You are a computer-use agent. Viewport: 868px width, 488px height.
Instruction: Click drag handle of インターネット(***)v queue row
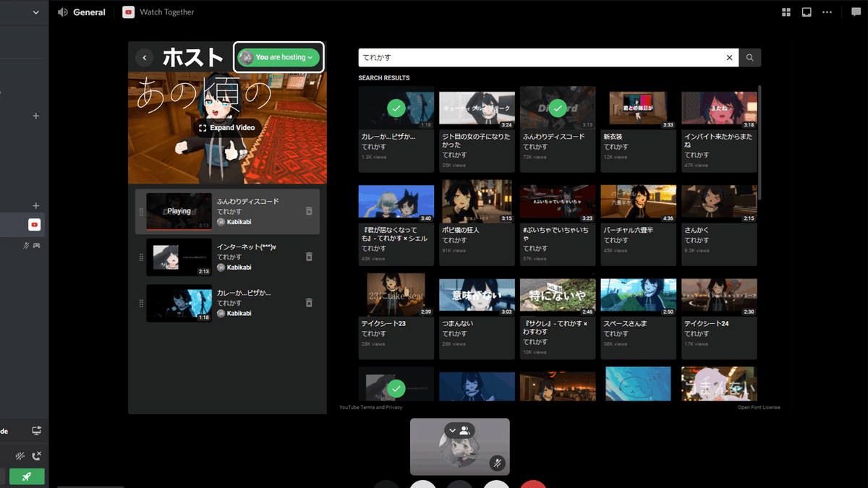(x=141, y=257)
